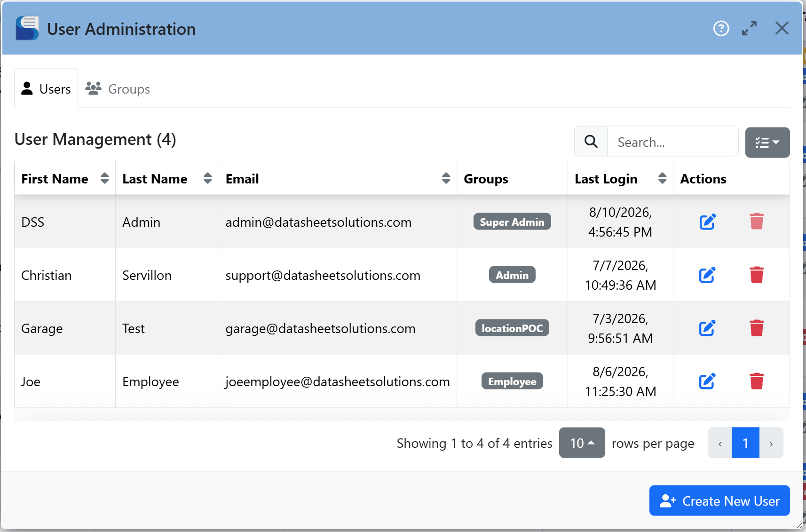Focus the Search input field

[x=673, y=142]
